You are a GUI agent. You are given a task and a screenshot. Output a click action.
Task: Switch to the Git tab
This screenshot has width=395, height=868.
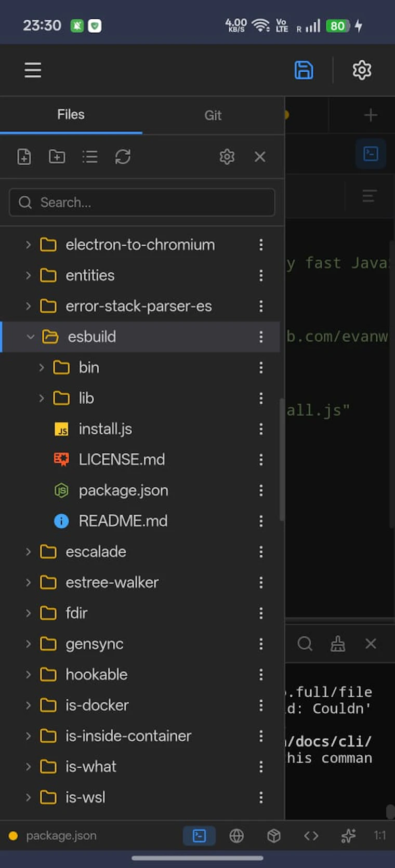click(213, 115)
